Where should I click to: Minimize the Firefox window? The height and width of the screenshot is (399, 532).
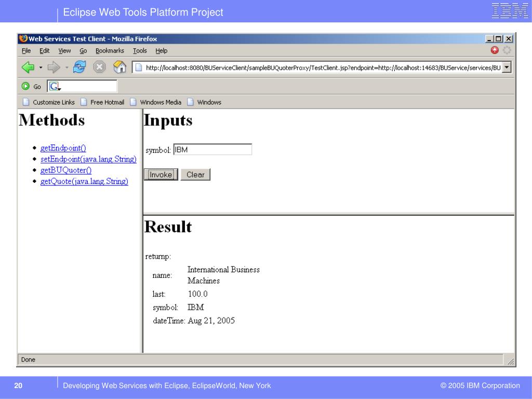[x=489, y=38]
